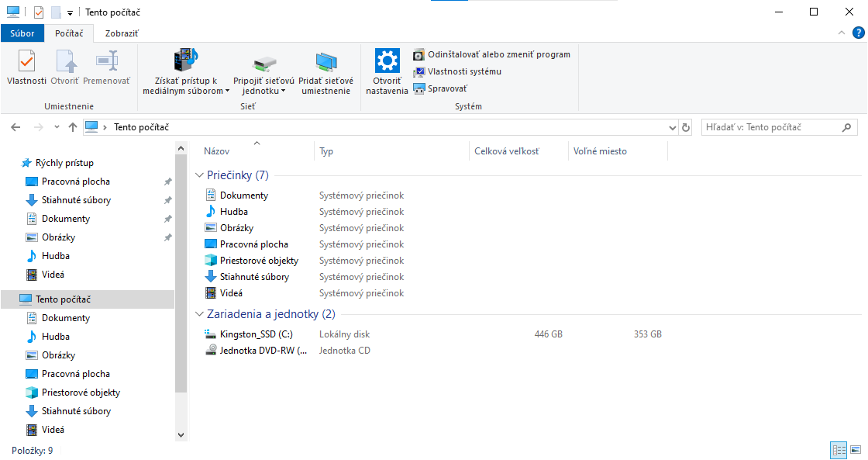
Task: Collapse the Priečinky (7) section
Action: tap(200, 175)
